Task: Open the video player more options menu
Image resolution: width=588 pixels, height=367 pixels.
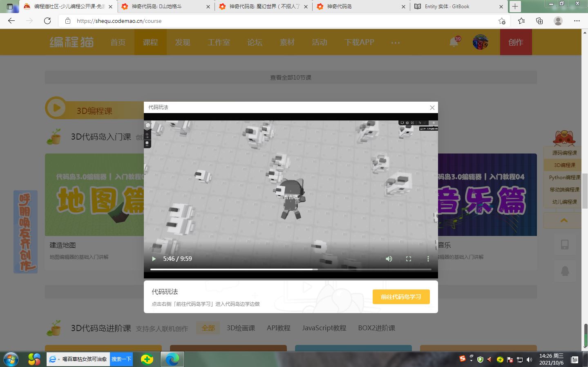Action: click(428, 259)
